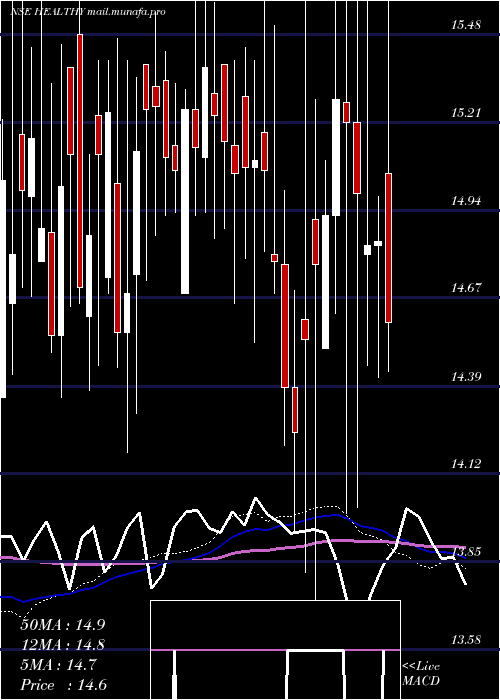
Task: Click the 'Price : 14.6' legend entry
Action: click(63, 685)
